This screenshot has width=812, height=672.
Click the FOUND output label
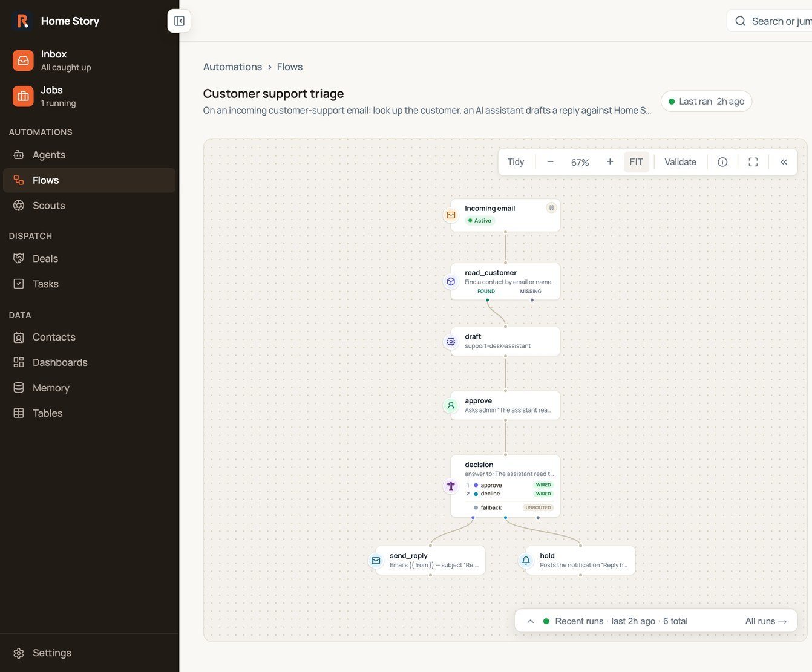pyautogui.click(x=486, y=292)
